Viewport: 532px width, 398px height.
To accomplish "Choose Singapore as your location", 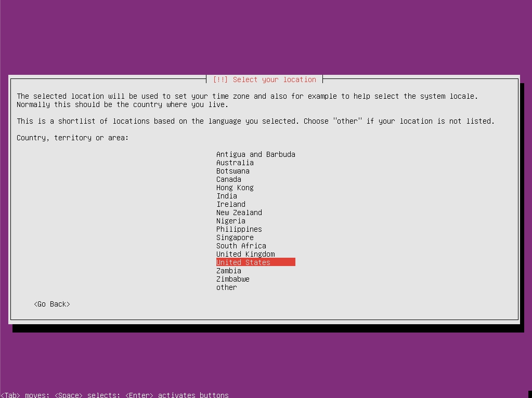I will [x=235, y=237].
